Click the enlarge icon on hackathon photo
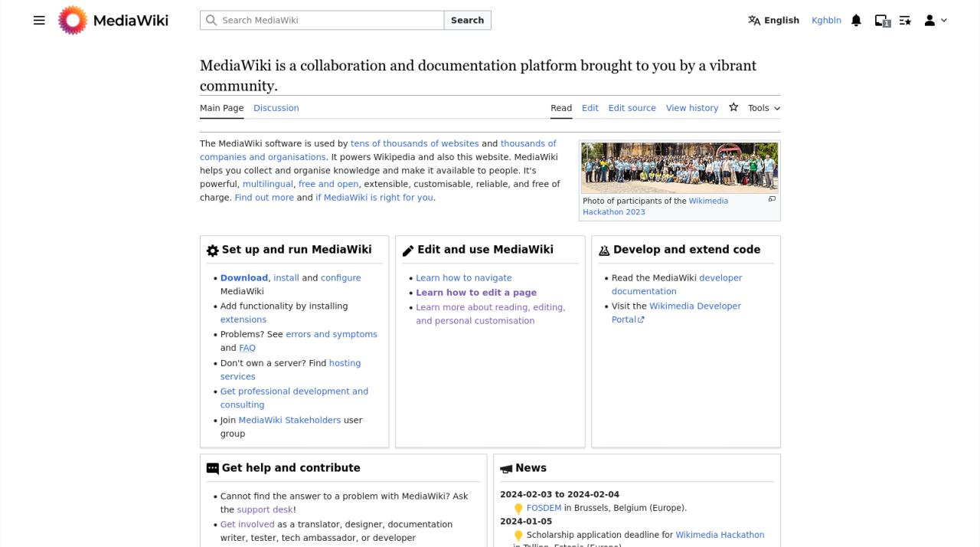 click(772, 199)
